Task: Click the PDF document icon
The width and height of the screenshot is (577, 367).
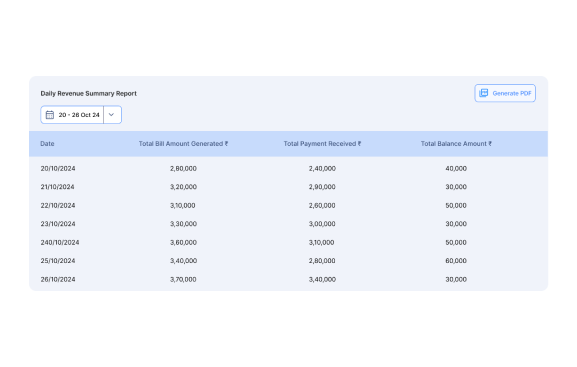Action: [x=484, y=93]
